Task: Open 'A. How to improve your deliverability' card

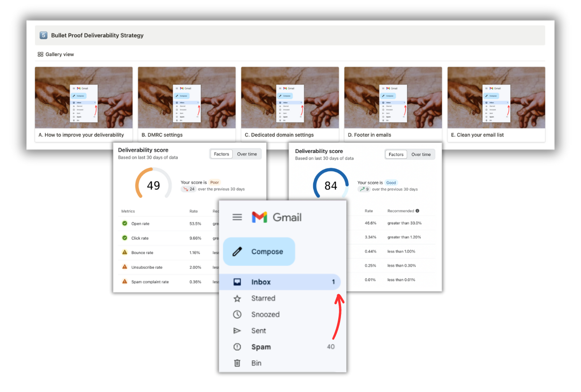Action: [84, 104]
